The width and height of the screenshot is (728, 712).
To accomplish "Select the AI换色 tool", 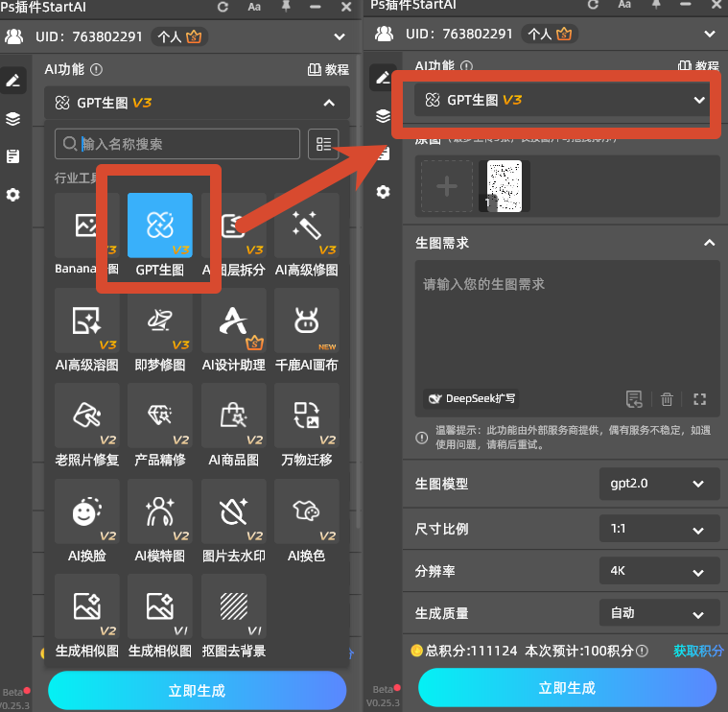I will (x=306, y=511).
